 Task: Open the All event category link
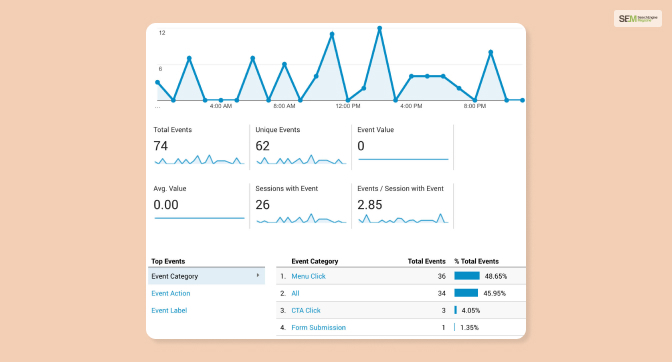tap(295, 293)
